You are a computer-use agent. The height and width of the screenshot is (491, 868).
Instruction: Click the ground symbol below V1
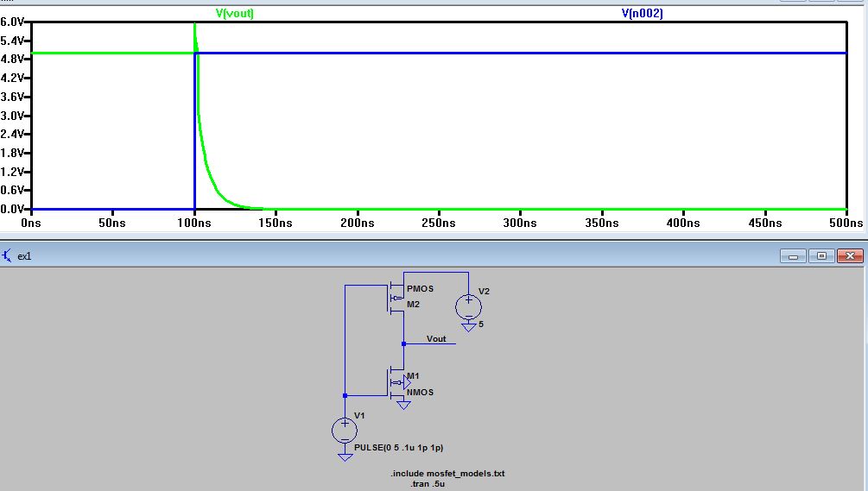click(x=345, y=456)
